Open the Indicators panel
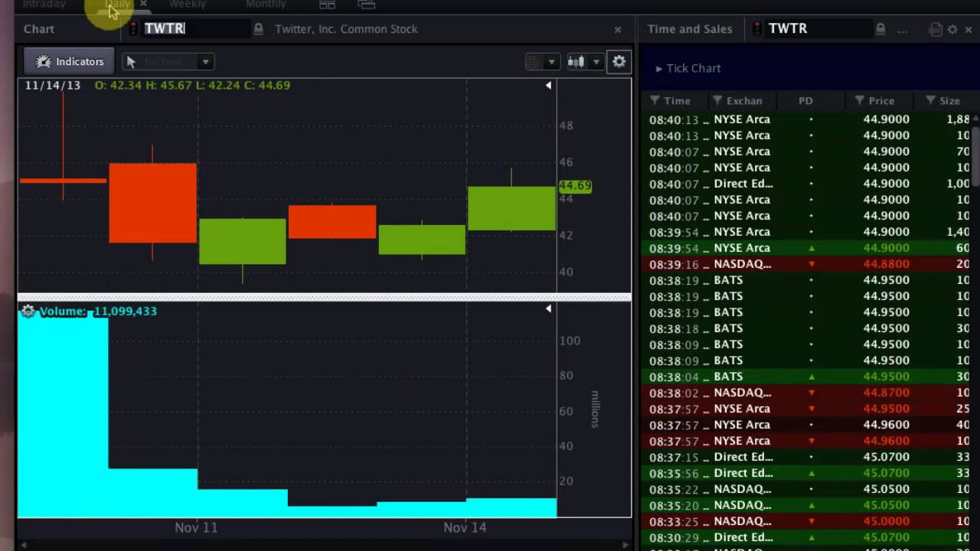 coord(69,61)
